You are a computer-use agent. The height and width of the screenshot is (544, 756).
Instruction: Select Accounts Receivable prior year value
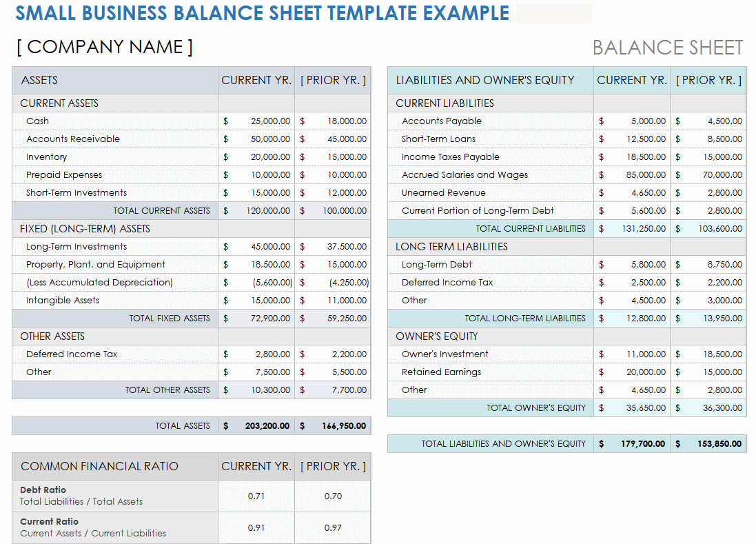coord(333,139)
